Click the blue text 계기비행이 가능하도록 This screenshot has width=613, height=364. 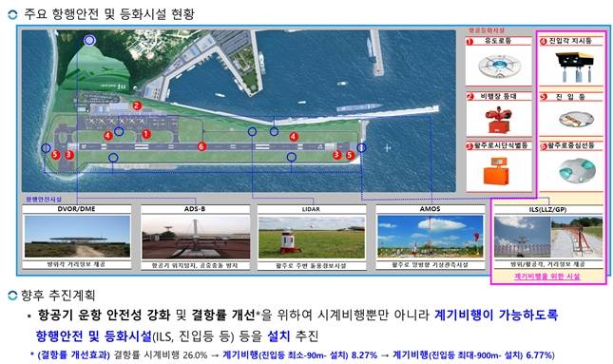pos(496,315)
